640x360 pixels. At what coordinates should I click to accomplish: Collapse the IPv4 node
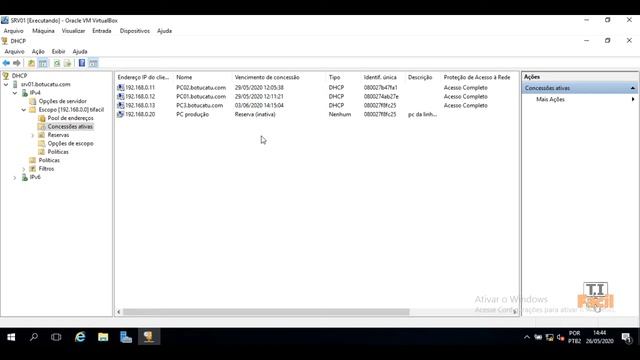pos(15,93)
